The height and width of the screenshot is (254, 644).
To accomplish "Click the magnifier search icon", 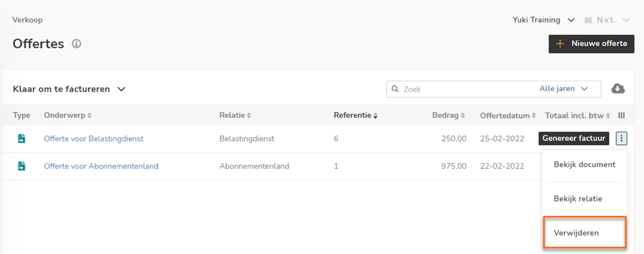I will [x=395, y=89].
